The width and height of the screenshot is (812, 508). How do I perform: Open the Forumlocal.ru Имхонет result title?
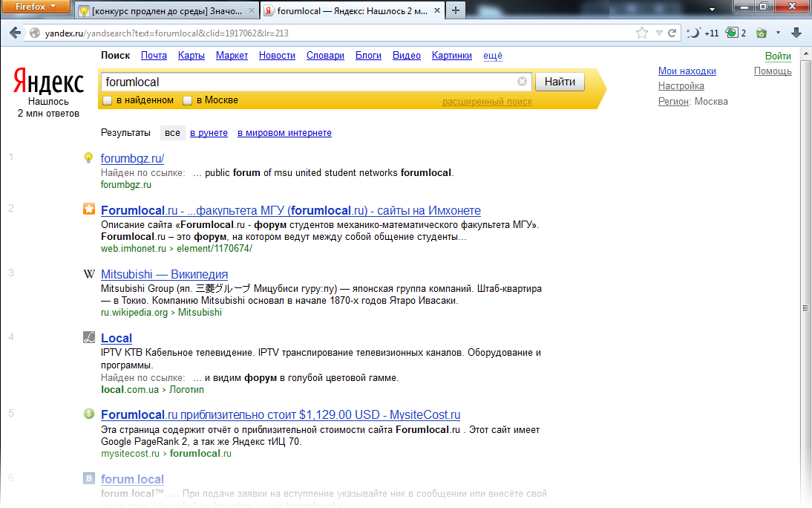click(x=290, y=210)
